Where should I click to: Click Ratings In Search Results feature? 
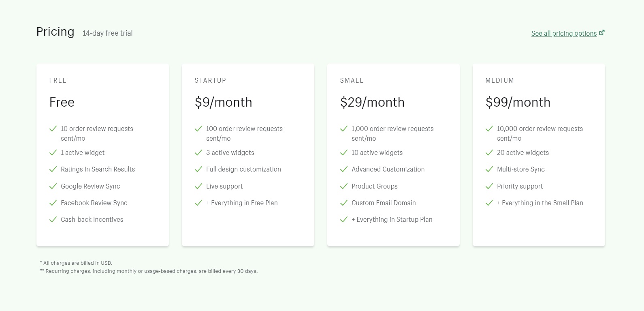click(x=98, y=169)
